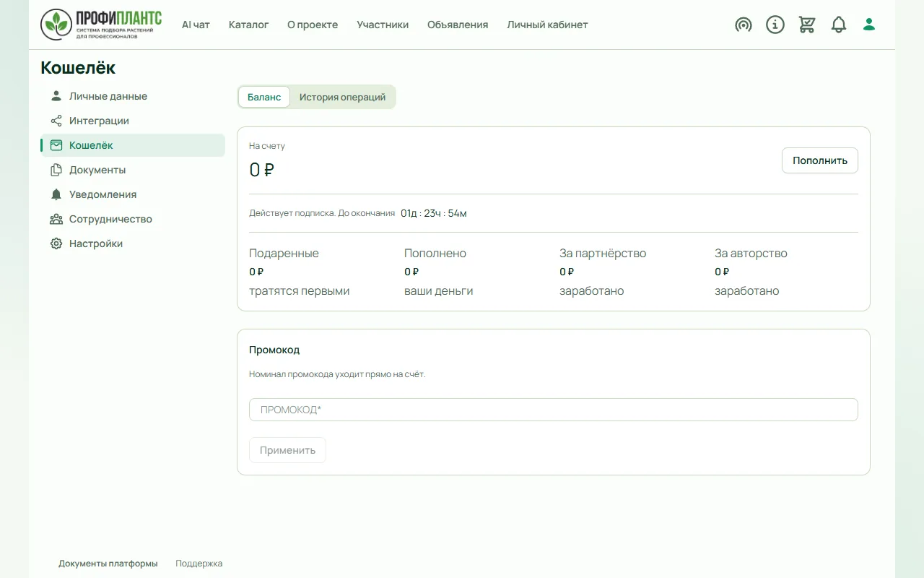Viewport: 924px width, 578px height.
Task: Open the broadcast signal icon in header
Action: tap(744, 25)
